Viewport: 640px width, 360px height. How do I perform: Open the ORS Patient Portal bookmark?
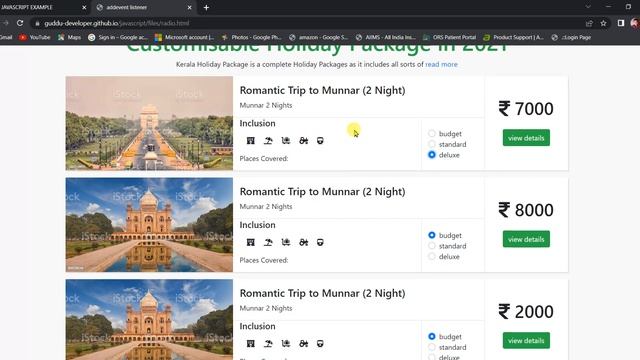tap(449, 37)
